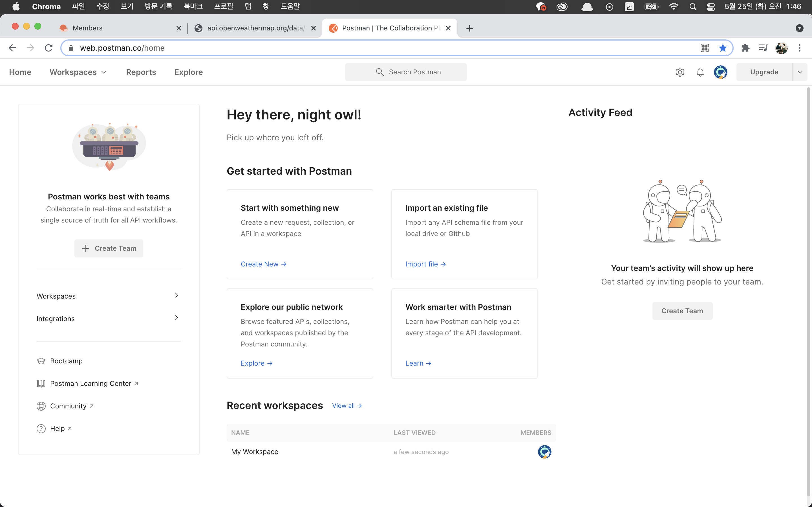Open the Postman user avatar menu
Viewport: 812px width, 507px height.
(x=720, y=72)
